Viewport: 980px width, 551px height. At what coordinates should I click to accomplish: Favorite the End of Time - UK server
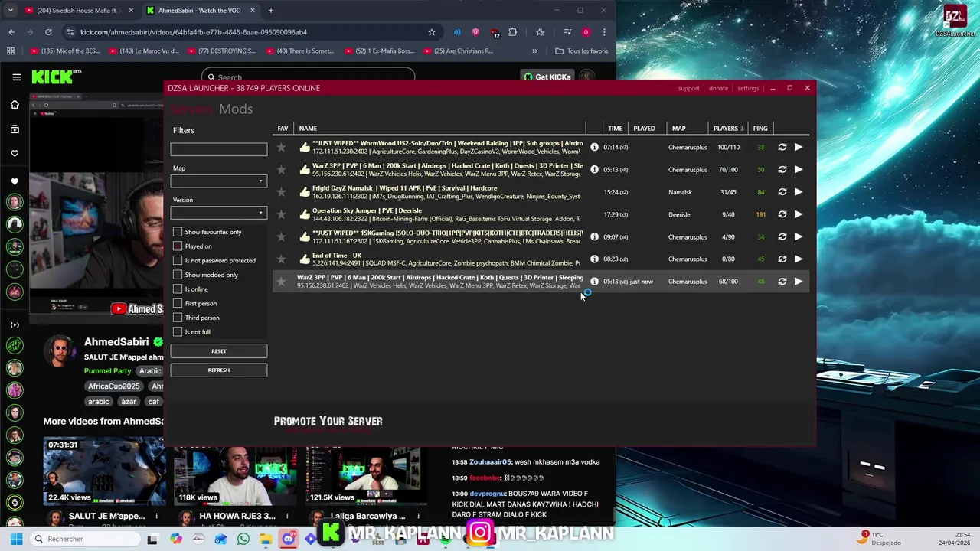click(x=282, y=259)
